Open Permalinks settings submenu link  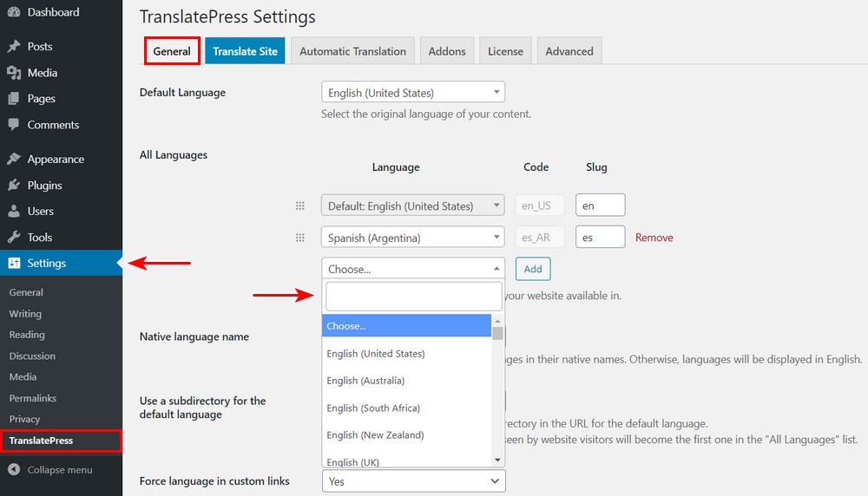[33, 398]
